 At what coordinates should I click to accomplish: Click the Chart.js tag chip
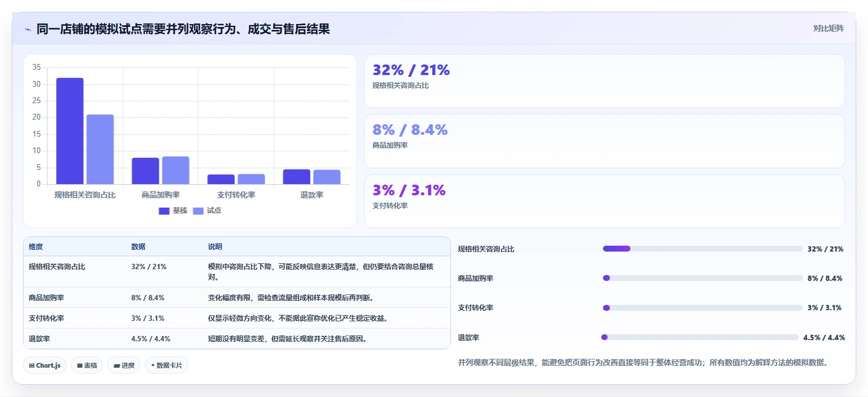coord(46,365)
